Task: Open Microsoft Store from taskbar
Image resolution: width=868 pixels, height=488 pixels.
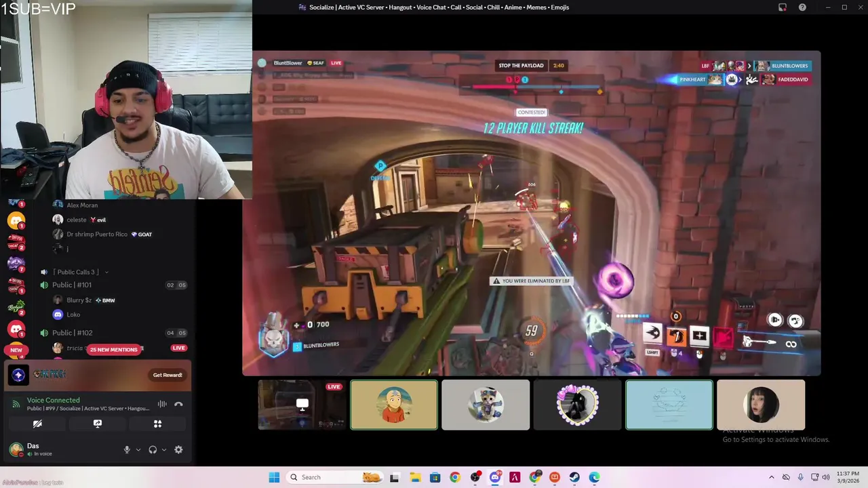Action: pos(435,477)
